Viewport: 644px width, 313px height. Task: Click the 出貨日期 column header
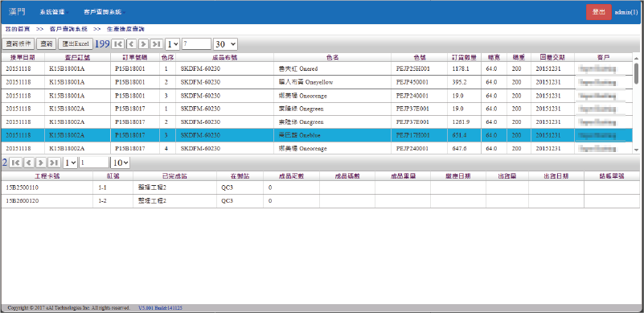[x=556, y=176]
